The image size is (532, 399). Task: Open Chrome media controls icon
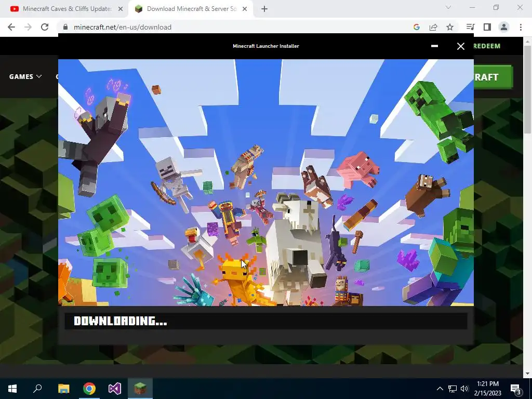tap(470, 27)
